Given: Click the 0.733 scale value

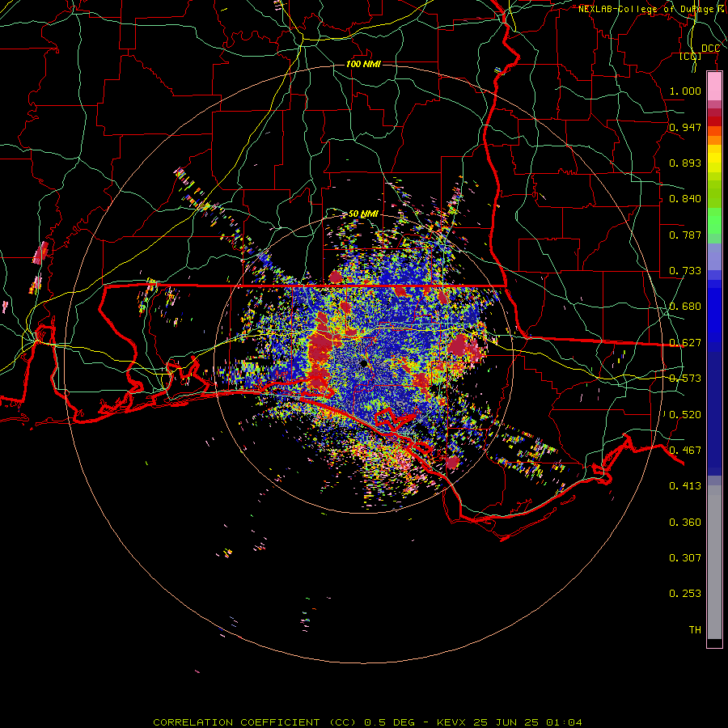Looking at the screenshot, I should point(685,271).
